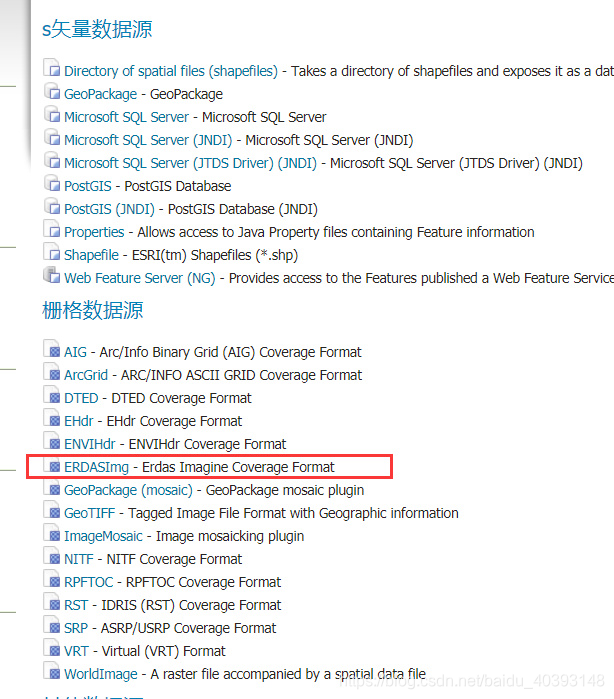The width and height of the screenshot is (614, 699).
Task: Click the raster icon beside RST
Action: (52, 603)
